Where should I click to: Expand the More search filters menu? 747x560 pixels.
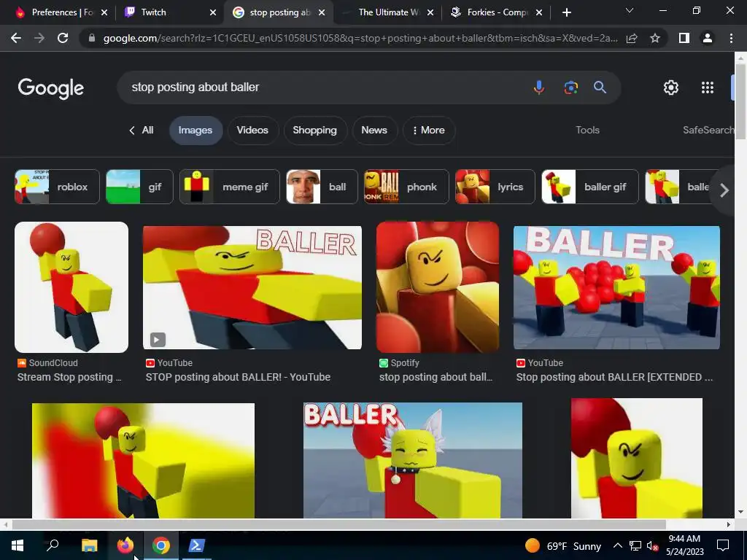click(429, 130)
